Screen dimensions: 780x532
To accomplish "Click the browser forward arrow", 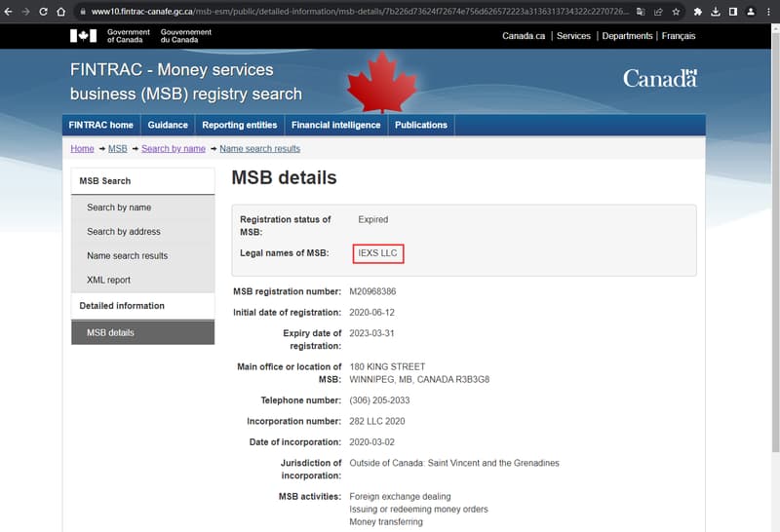I will (26, 12).
